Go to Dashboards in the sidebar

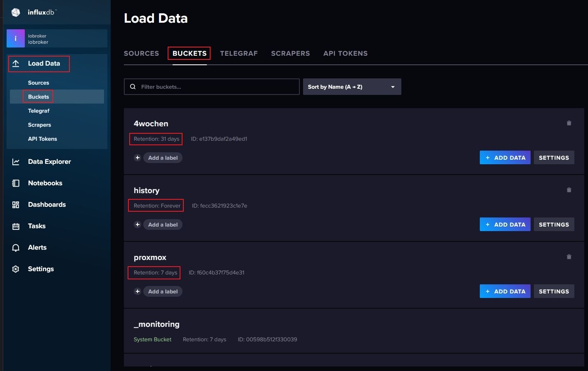pos(47,205)
